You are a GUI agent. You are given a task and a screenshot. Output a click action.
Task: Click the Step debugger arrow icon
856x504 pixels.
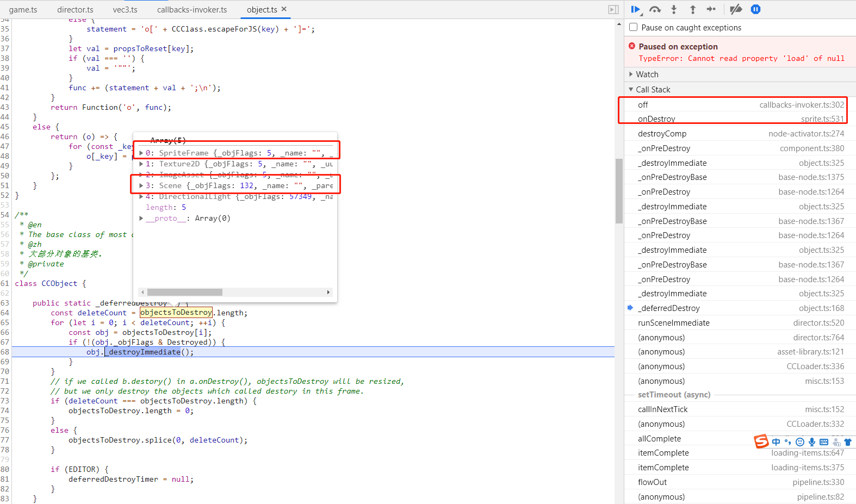pyautogui.click(x=711, y=9)
